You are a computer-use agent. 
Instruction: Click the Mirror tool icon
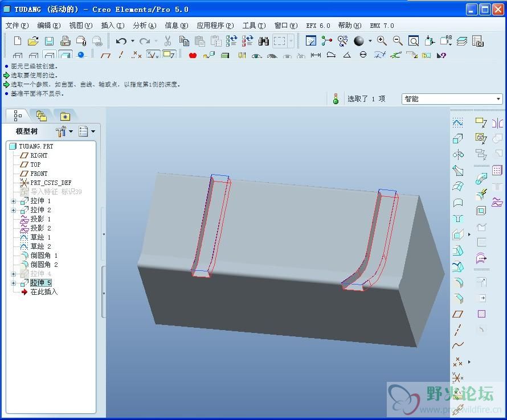(x=497, y=123)
